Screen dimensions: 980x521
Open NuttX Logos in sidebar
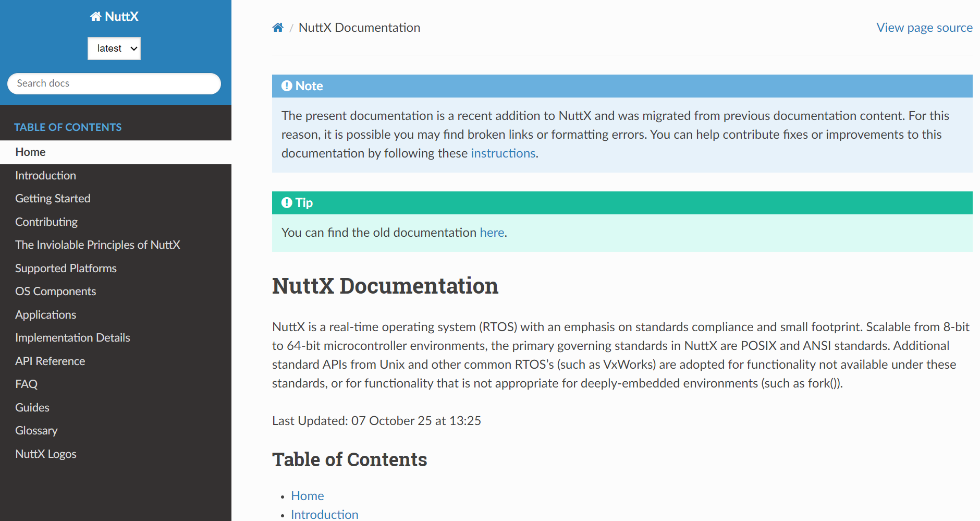tap(116, 454)
